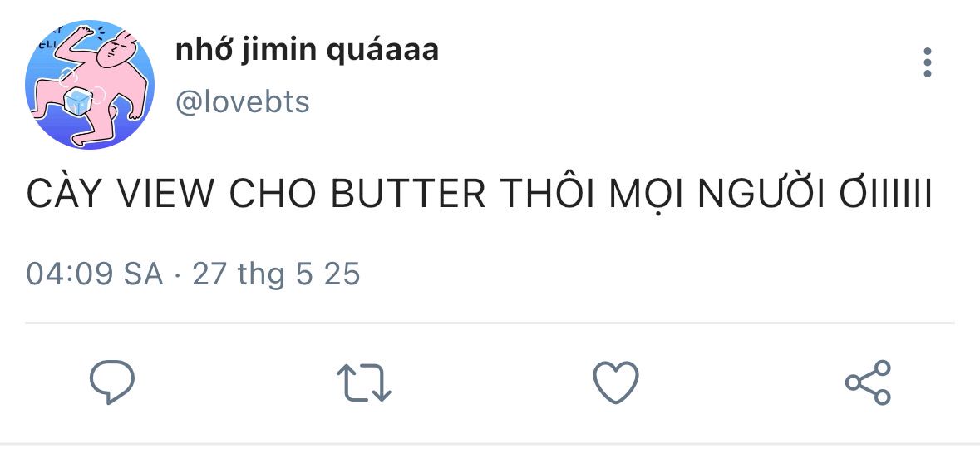Reply to the tweet from @lovebts
Viewport: 980px width, 459px height.
point(112,382)
